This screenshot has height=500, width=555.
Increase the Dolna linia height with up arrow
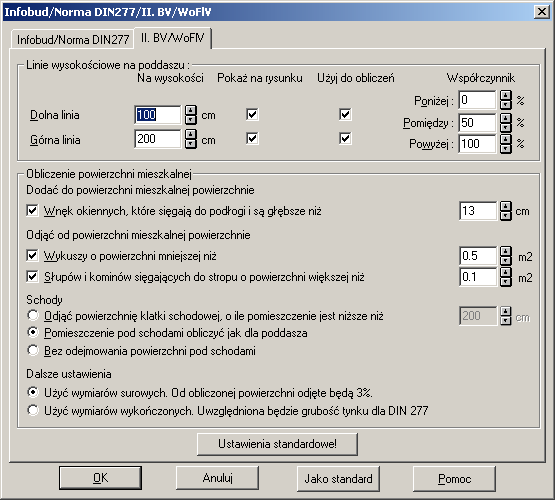click(191, 110)
